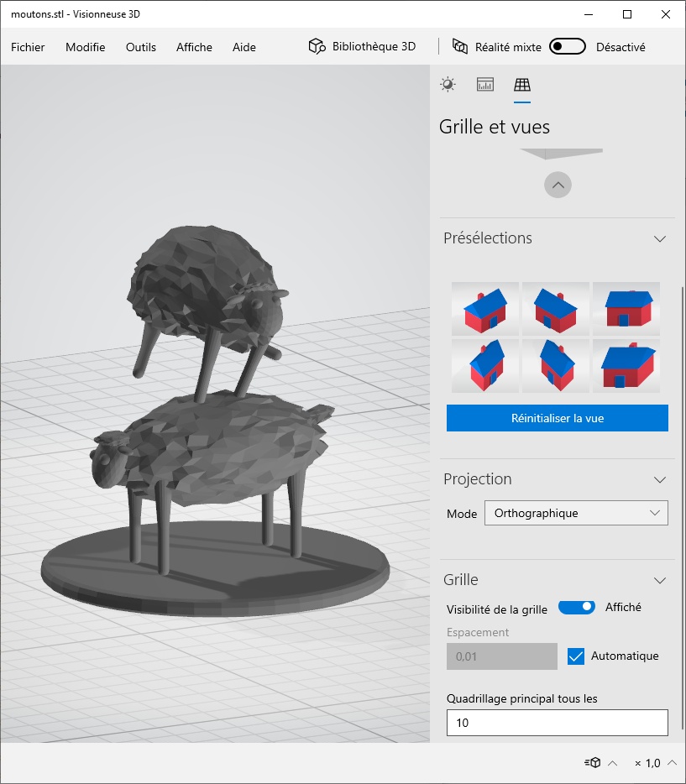Select the third top-row front house preset
The width and height of the screenshot is (686, 784).
coord(626,309)
